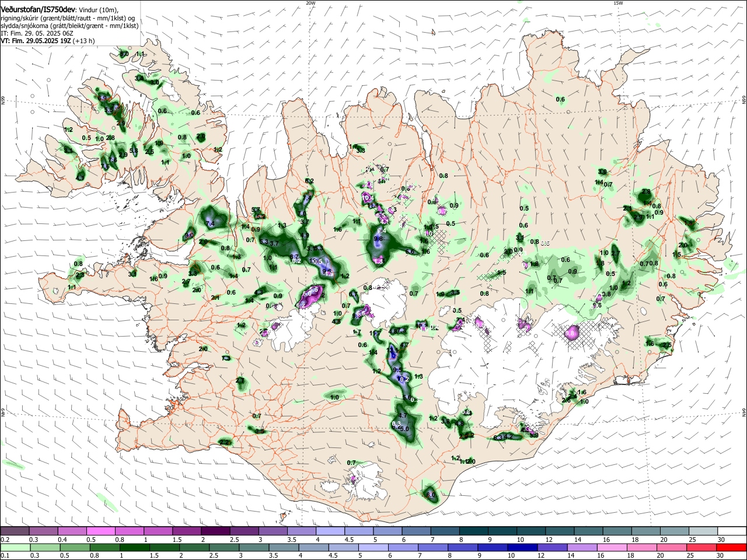This screenshot has width=747, height=560.
Task: Click the 0.6 value in far northeast Iceland
Action: pos(560,99)
